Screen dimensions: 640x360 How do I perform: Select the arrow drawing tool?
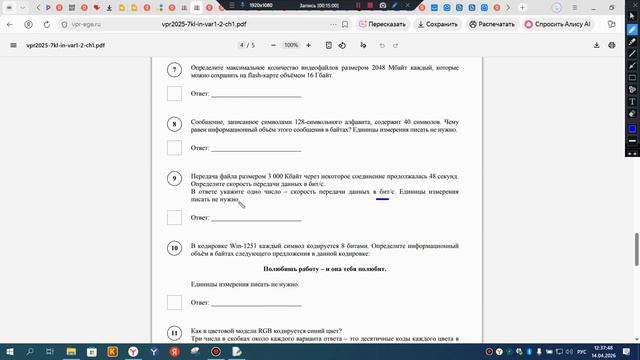(632, 65)
